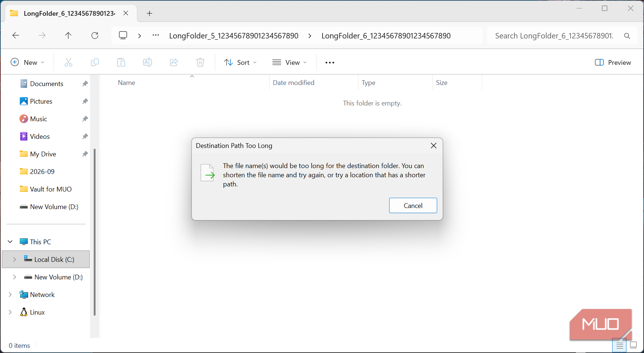Navigate to LongFolder_5 breadcrumb

(234, 36)
